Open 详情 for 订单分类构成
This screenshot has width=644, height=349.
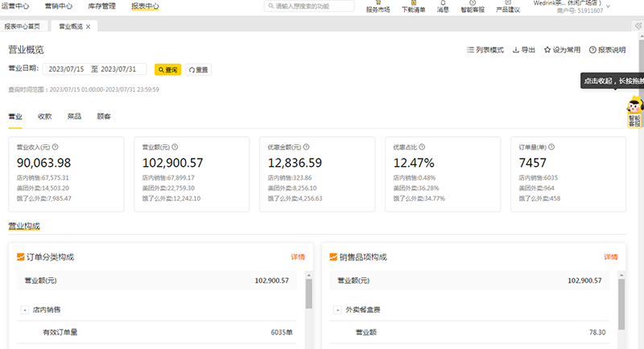(x=298, y=257)
